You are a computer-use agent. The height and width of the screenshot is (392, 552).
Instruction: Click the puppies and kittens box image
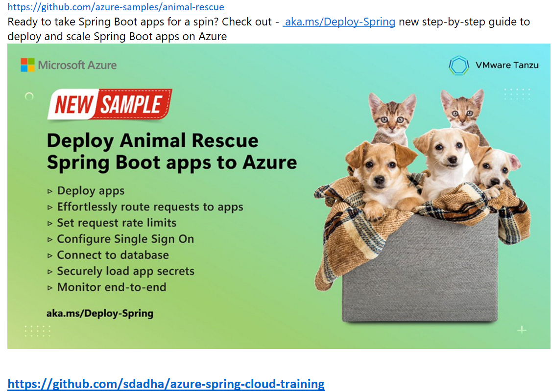422,206
